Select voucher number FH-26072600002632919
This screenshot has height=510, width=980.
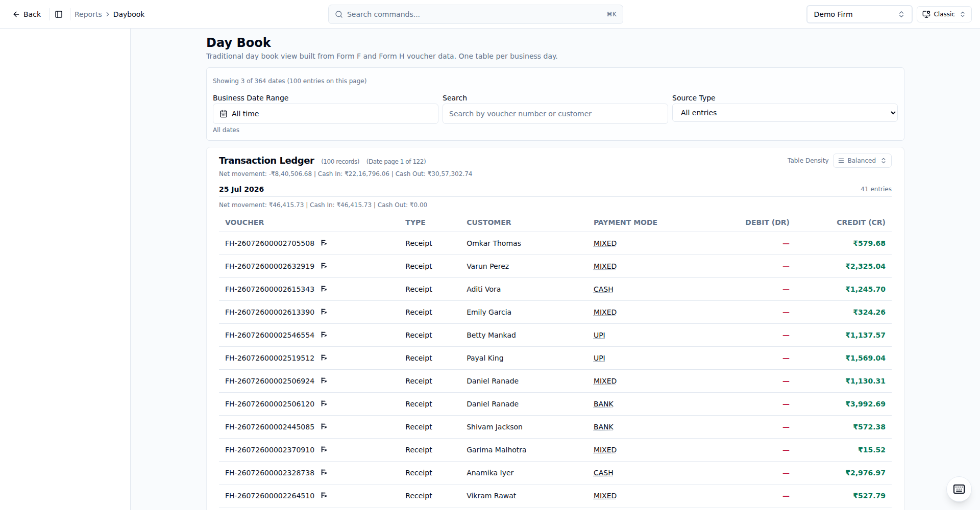click(269, 266)
